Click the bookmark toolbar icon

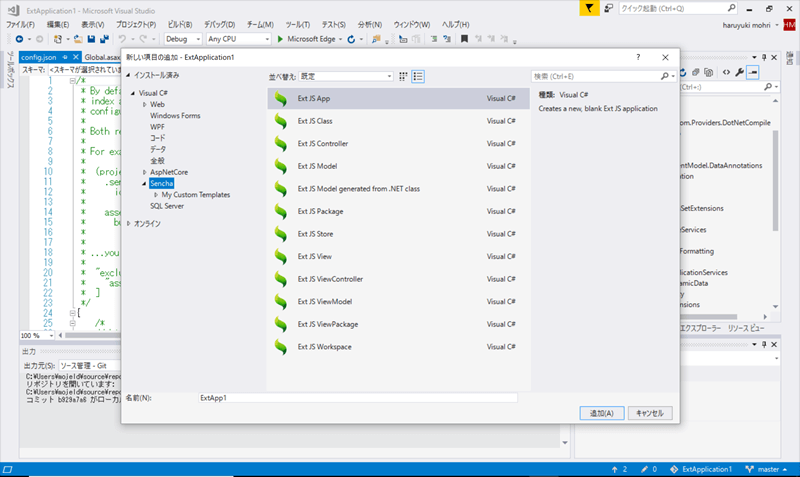click(464, 39)
